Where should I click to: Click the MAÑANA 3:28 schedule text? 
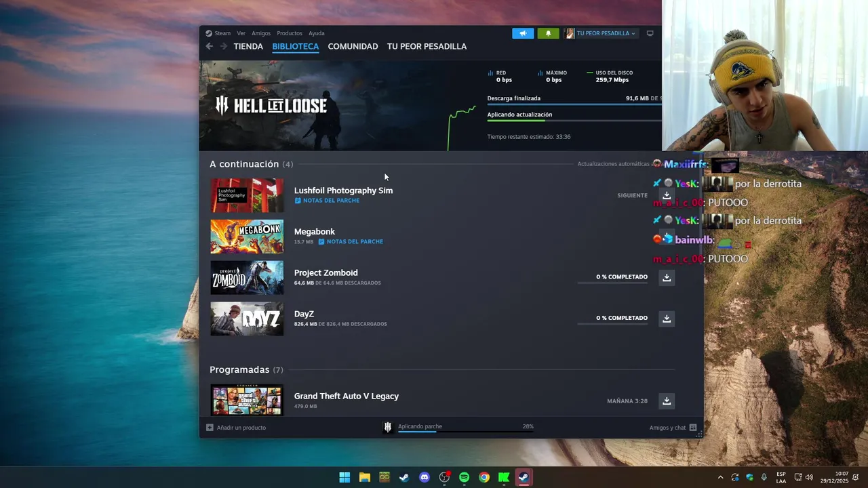[x=627, y=401]
